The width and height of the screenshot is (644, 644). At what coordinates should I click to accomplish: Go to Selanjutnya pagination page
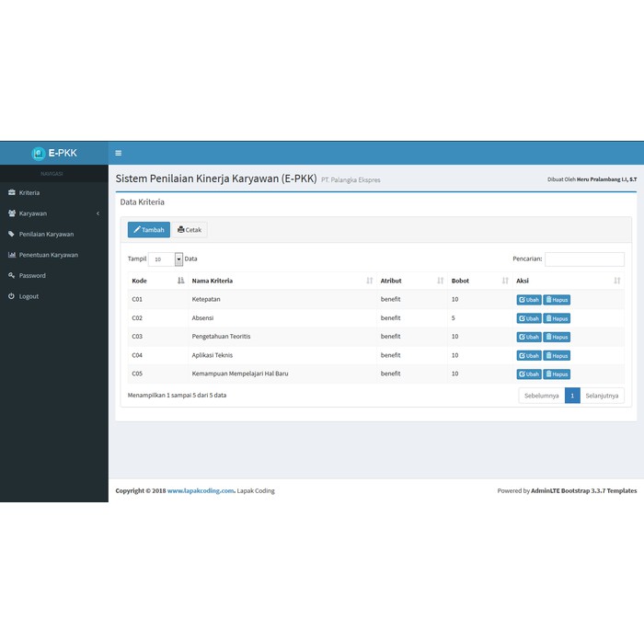coord(603,396)
